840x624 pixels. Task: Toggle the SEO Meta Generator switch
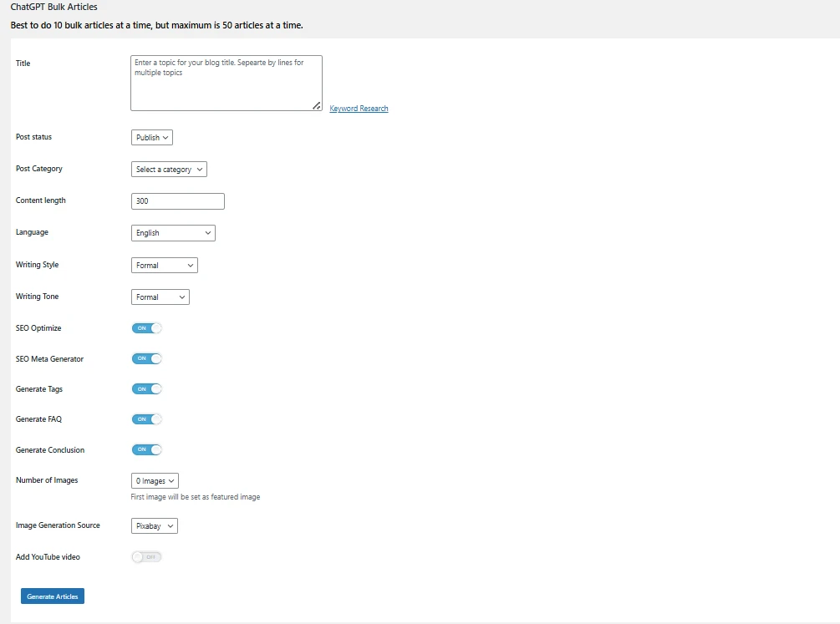click(147, 358)
